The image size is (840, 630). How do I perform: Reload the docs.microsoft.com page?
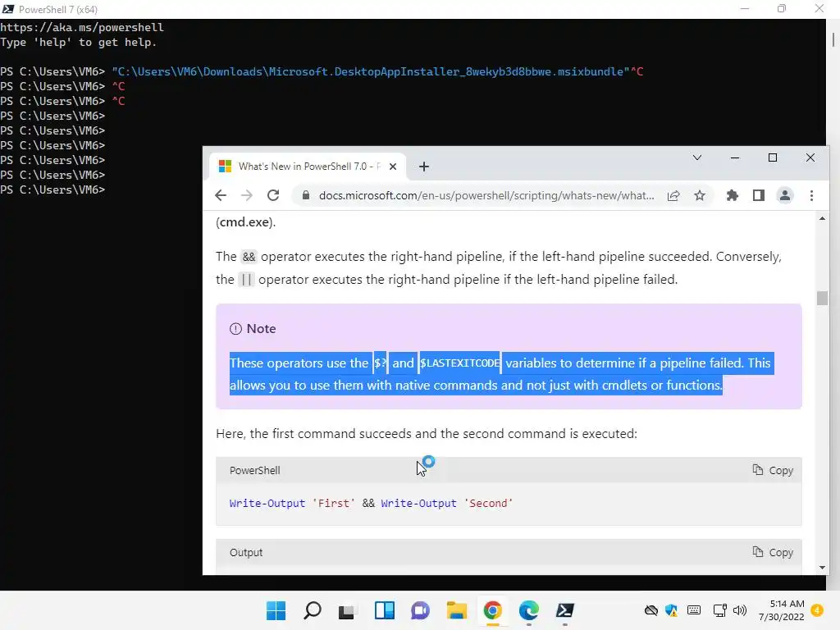273,195
